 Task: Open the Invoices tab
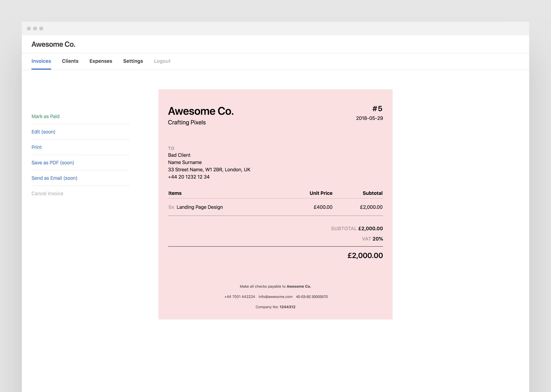[x=41, y=61]
